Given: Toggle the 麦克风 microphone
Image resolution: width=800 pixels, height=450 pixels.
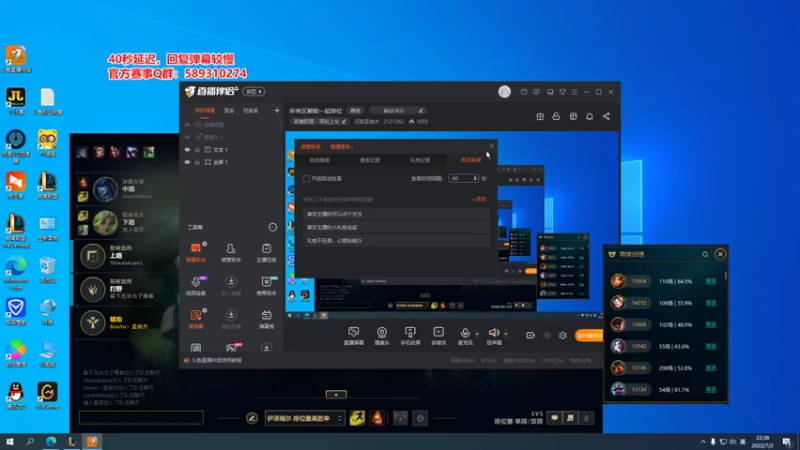Looking at the screenshot, I should pos(465,336).
